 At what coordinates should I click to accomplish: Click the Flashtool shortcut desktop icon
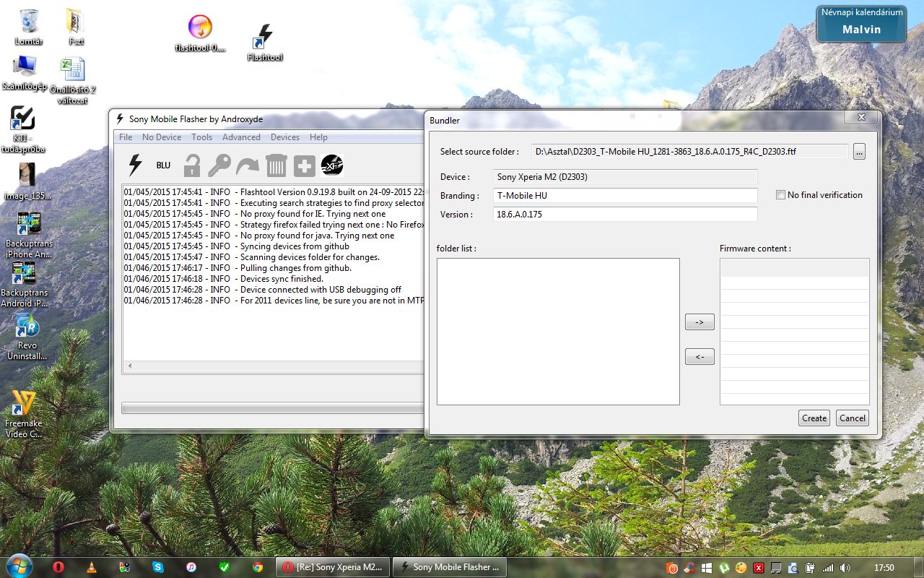265,42
